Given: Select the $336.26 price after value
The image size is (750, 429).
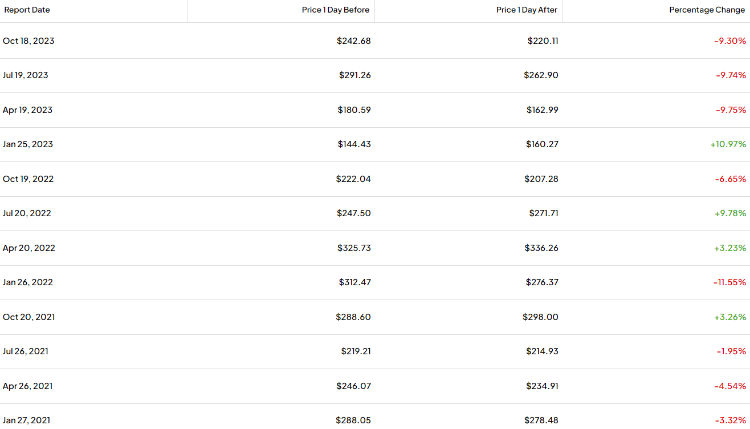Looking at the screenshot, I should (541, 248).
